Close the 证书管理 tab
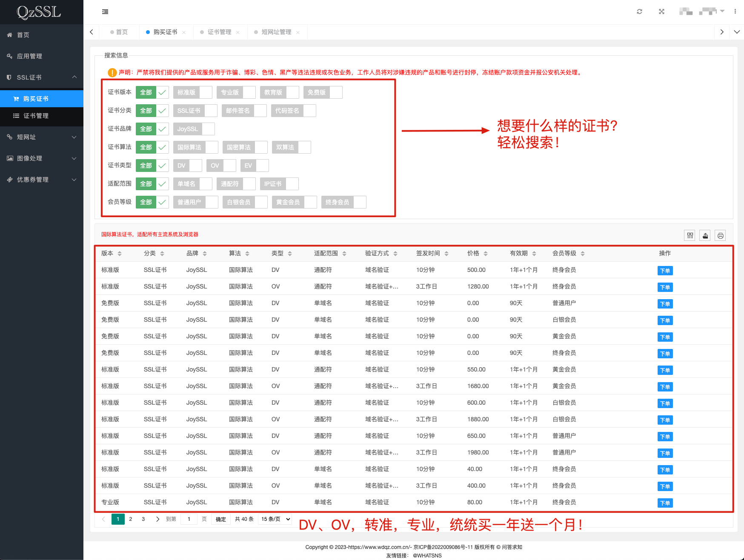 pos(238,33)
